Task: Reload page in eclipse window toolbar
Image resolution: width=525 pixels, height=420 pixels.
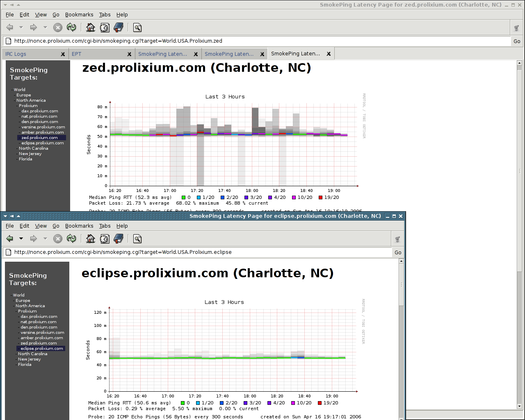Action: tap(71, 239)
